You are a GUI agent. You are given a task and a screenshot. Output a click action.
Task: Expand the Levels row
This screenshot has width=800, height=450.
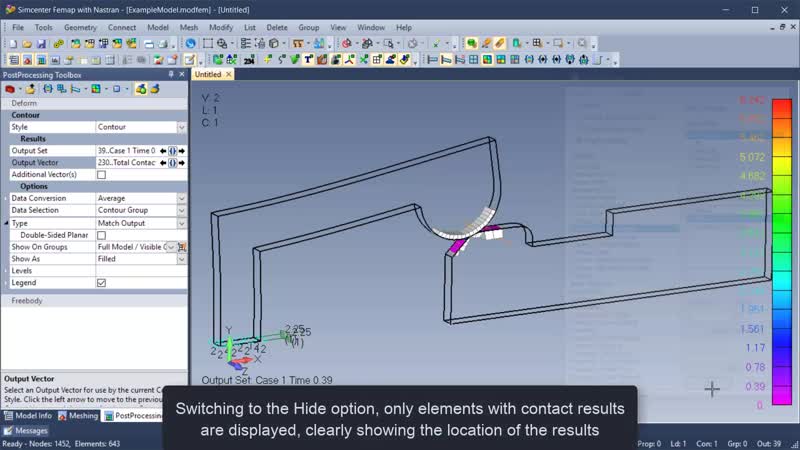(x=6, y=271)
